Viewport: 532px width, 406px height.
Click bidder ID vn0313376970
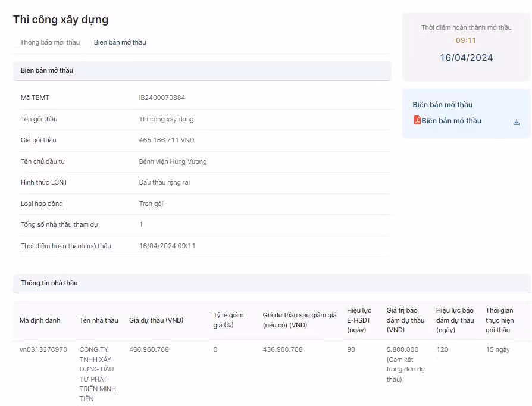click(43, 349)
